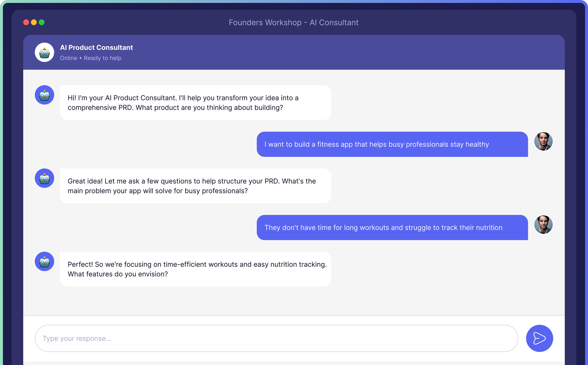Focus the 'Type your response...' input field
588x365 pixels.
(x=276, y=338)
